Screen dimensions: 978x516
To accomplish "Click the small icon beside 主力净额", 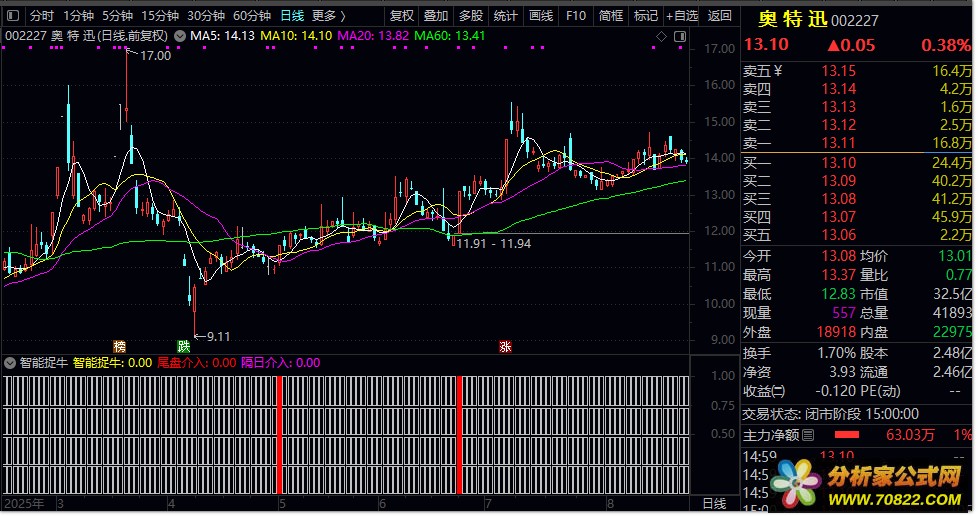I will (x=808, y=435).
